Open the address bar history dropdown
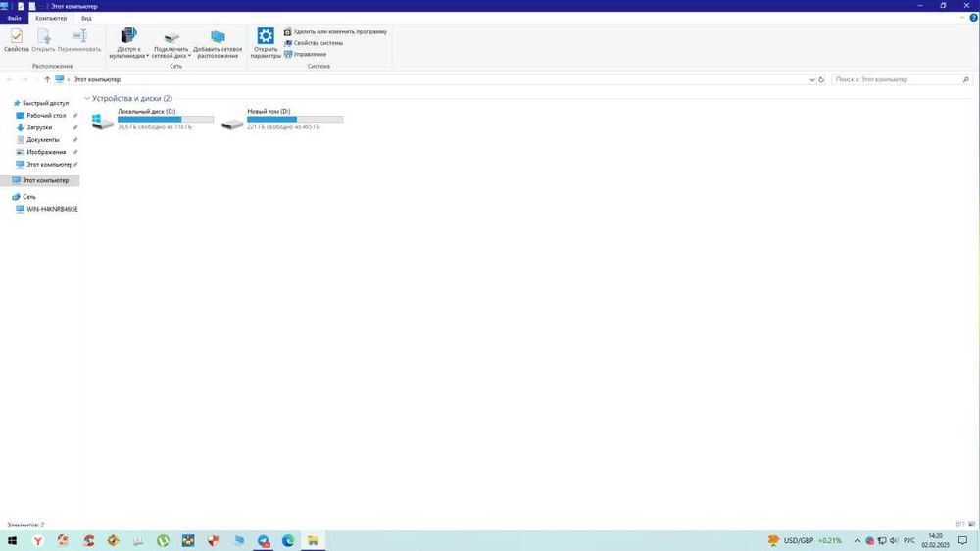This screenshot has height=551, width=980. coord(811,80)
